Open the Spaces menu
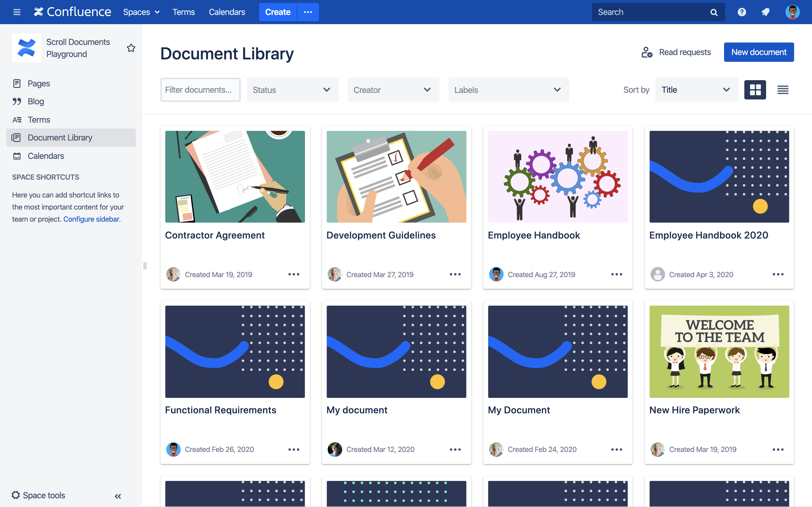The image size is (812, 507). [x=141, y=12]
